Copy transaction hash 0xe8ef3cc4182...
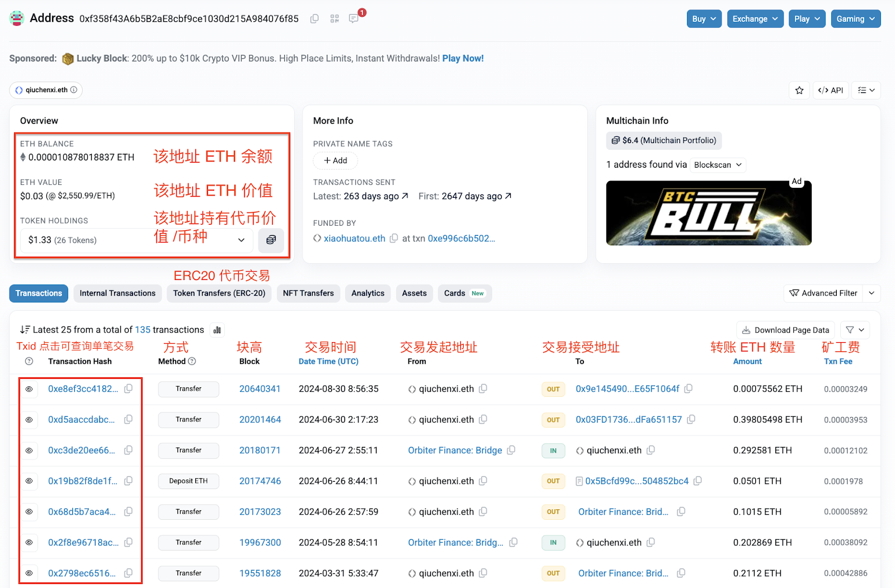Image resolution: width=895 pixels, height=588 pixels. tap(128, 388)
